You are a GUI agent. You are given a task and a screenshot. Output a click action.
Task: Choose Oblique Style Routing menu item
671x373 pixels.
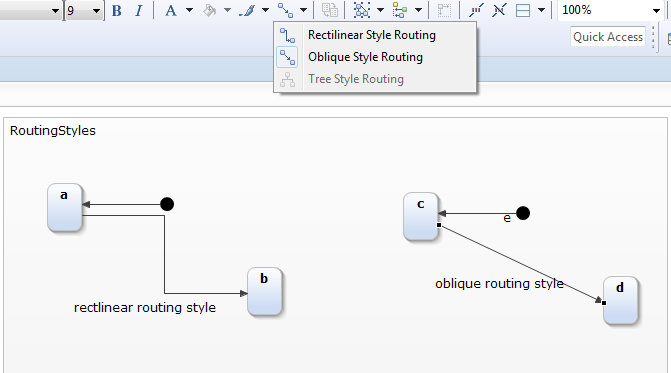point(375,57)
